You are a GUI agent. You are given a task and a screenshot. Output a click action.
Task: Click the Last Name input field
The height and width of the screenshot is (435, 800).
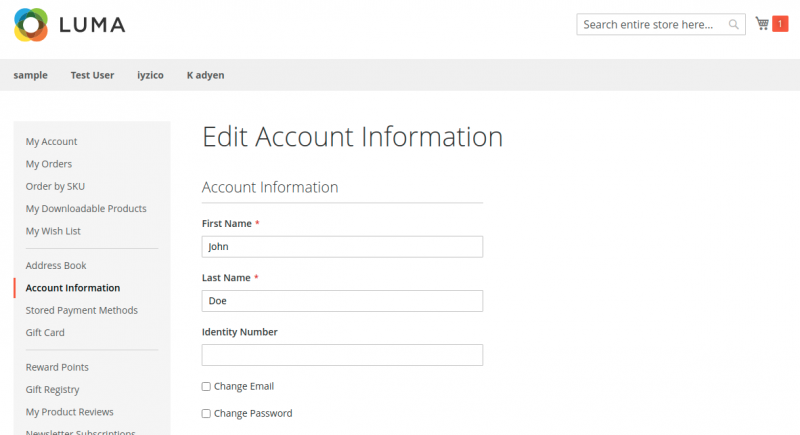(x=342, y=301)
